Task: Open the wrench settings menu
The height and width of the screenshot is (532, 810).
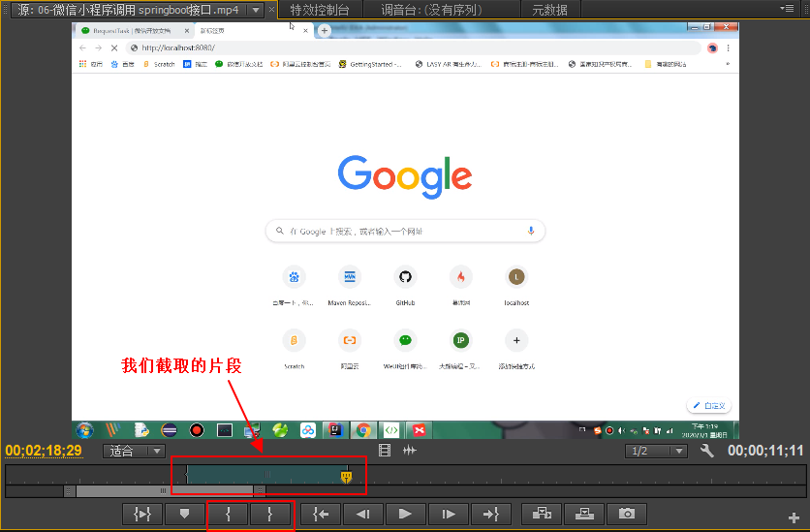Action: tap(706, 451)
